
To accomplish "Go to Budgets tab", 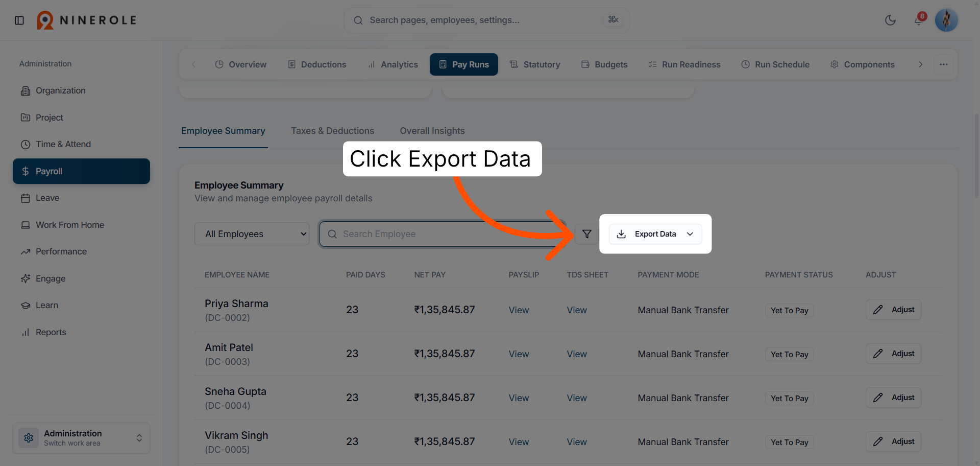I will click(x=604, y=64).
